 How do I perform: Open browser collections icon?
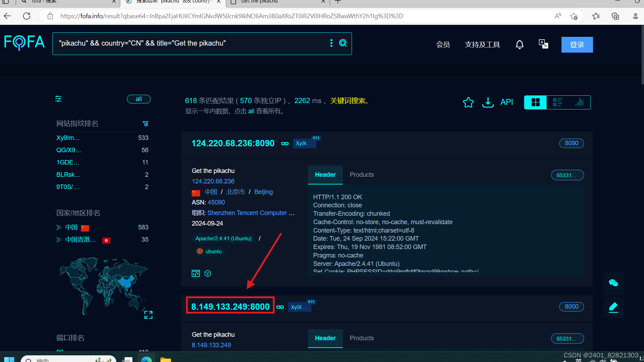point(615,16)
